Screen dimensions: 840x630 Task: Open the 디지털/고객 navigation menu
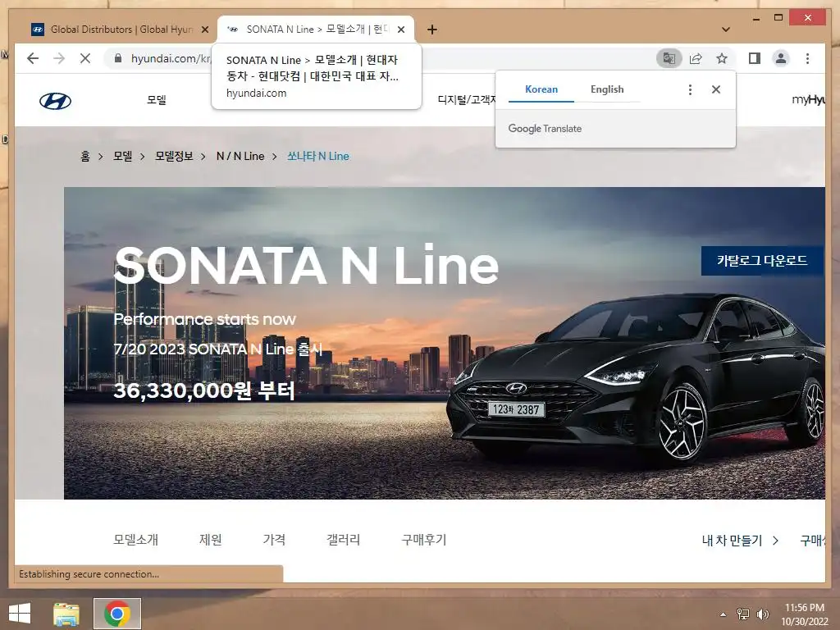click(467, 99)
